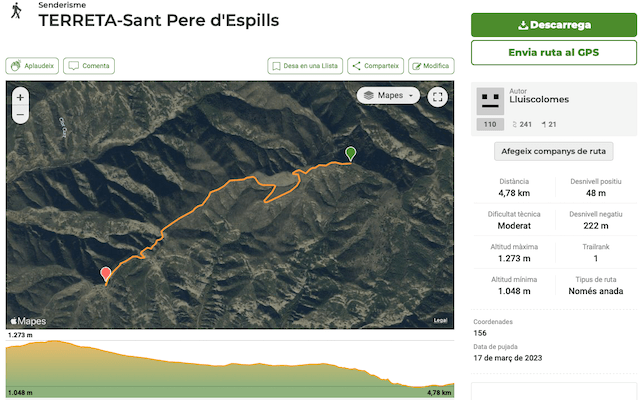640x400 pixels.
Task: Open the Comenta comment box
Action: pyautogui.click(x=89, y=66)
